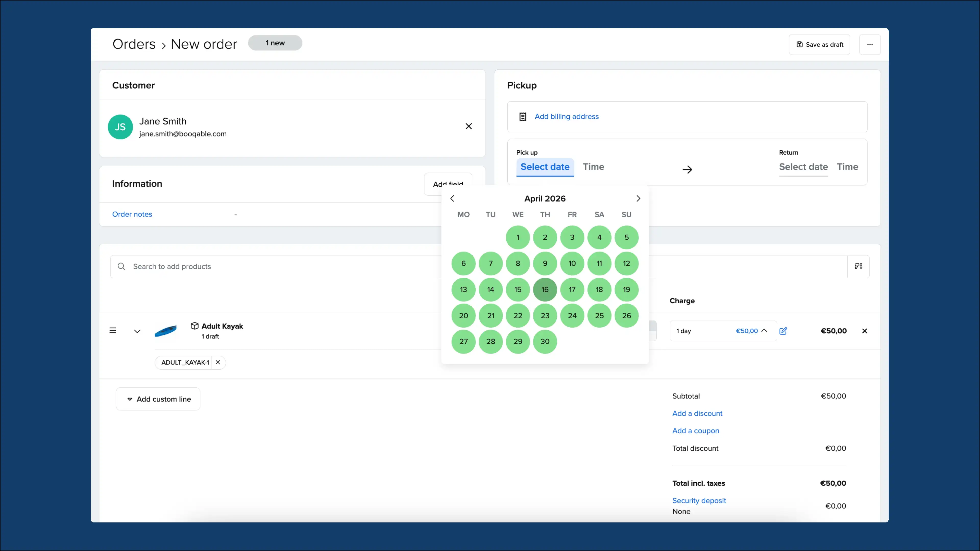The height and width of the screenshot is (551, 980).
Task: Remove Jane Smith from the order
Action: pos(469,126)
